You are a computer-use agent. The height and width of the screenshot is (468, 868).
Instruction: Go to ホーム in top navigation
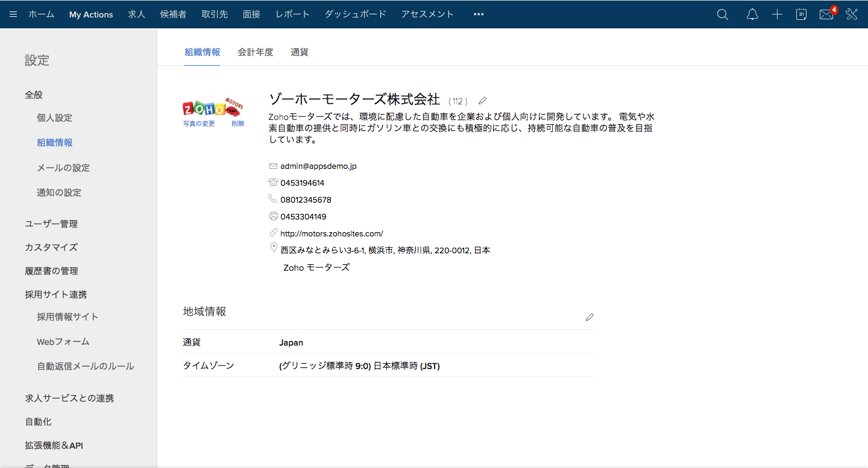[x=41, y=14]
